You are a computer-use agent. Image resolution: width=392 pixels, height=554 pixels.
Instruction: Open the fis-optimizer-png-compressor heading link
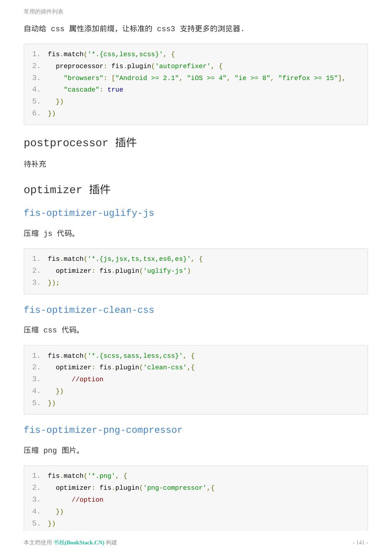click(103, 430)
